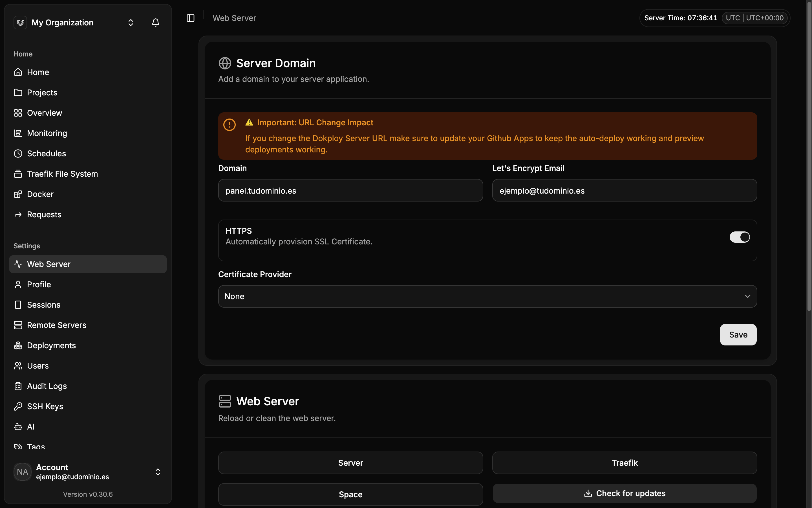Open Monitoring page

pyautogui.click(x=88, y=133)
